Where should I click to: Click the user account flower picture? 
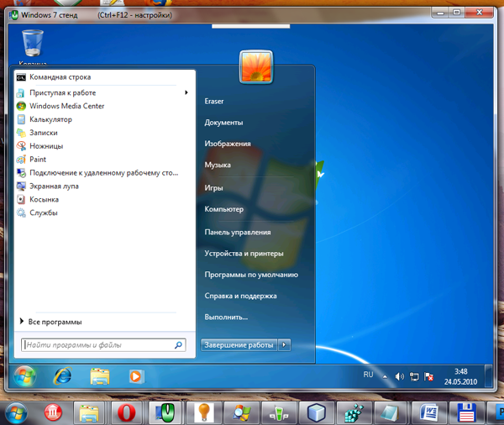(256, 67)
